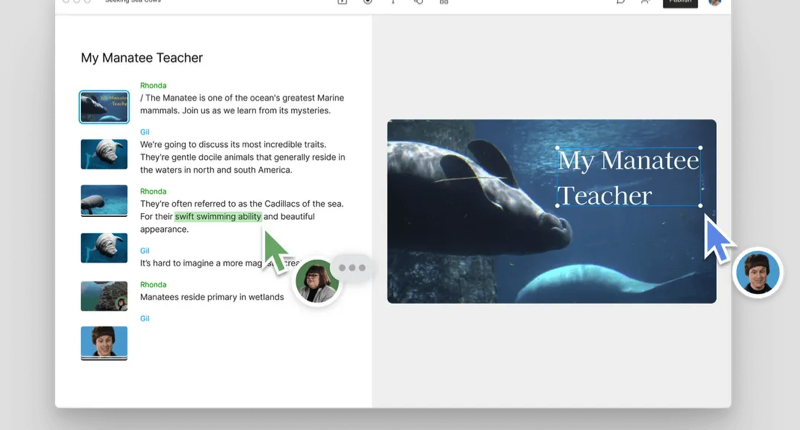Click the "My Manatee Teacher" script heading
Screen dimensions: 800x430
click(x=142, y=58)
